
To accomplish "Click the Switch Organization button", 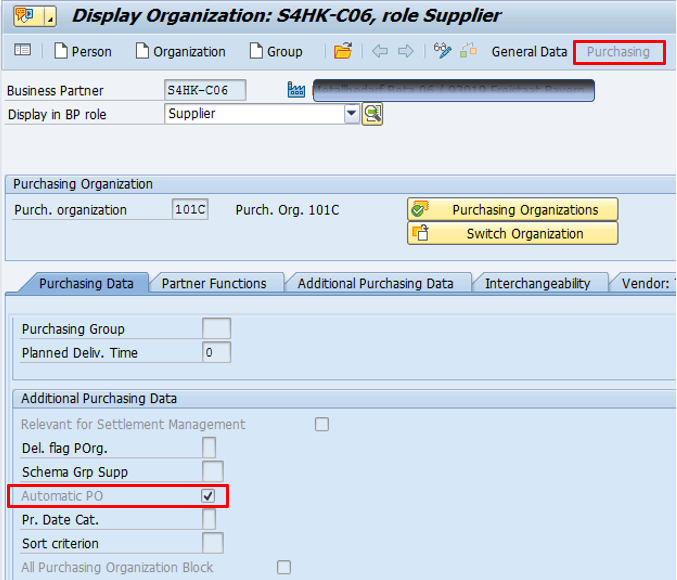I will point(513,234).
